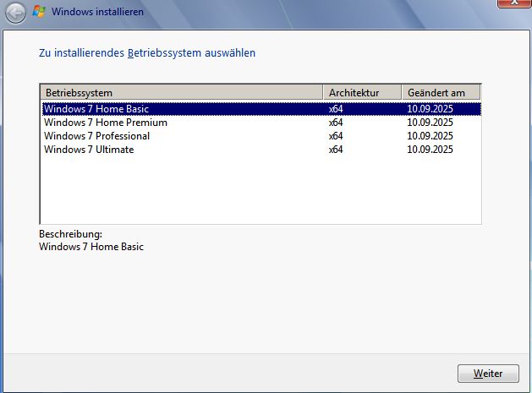Click date 10.09.2025 in Home Basic row
532x393 pixels.
point(430,109)
